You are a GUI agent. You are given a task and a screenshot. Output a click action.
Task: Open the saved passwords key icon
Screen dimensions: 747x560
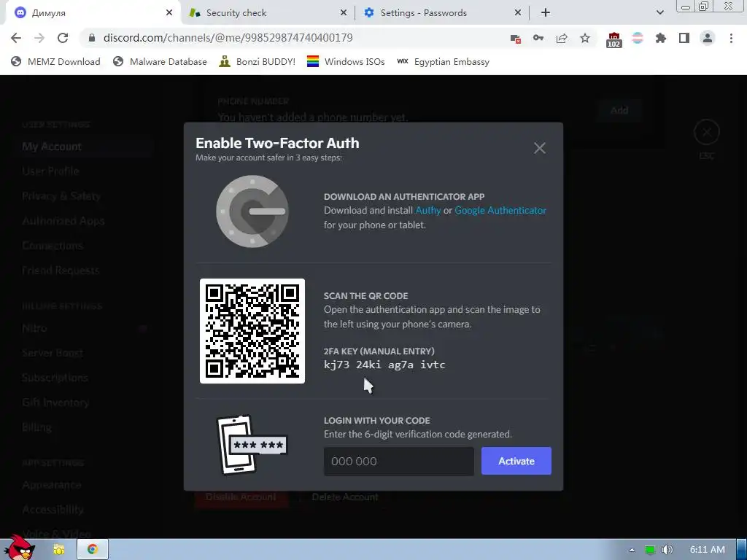[x=538, y=38]
